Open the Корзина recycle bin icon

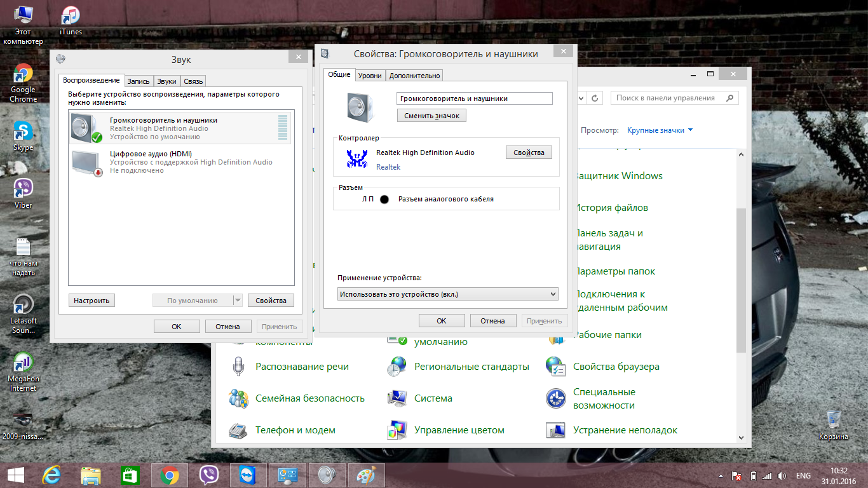point(833,420)
